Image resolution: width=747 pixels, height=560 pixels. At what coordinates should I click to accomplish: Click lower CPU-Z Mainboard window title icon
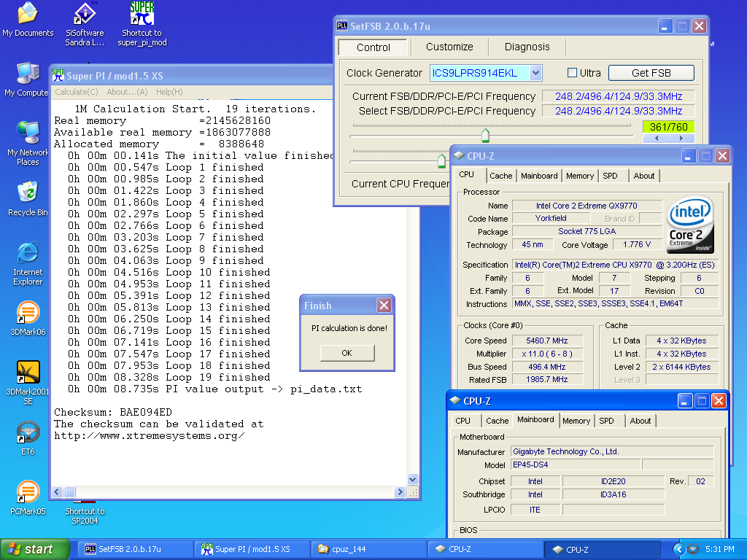click(x=455, y=400)
